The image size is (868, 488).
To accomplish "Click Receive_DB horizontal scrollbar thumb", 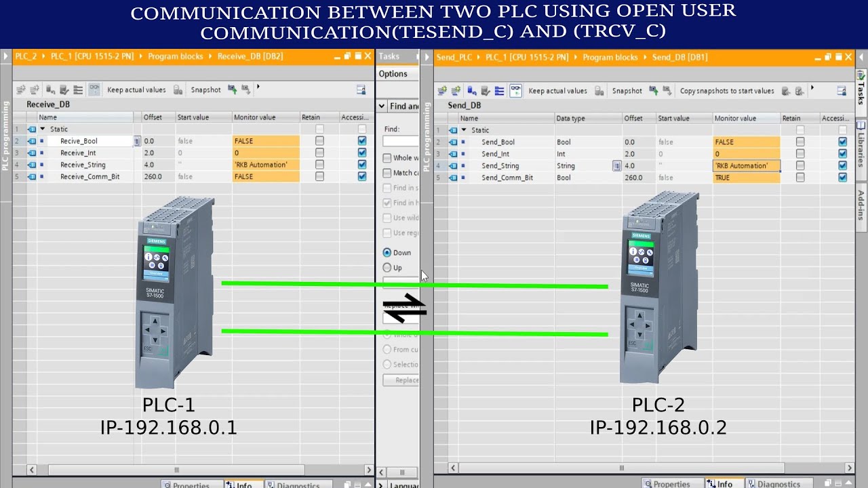I will (x=176, y=470).
